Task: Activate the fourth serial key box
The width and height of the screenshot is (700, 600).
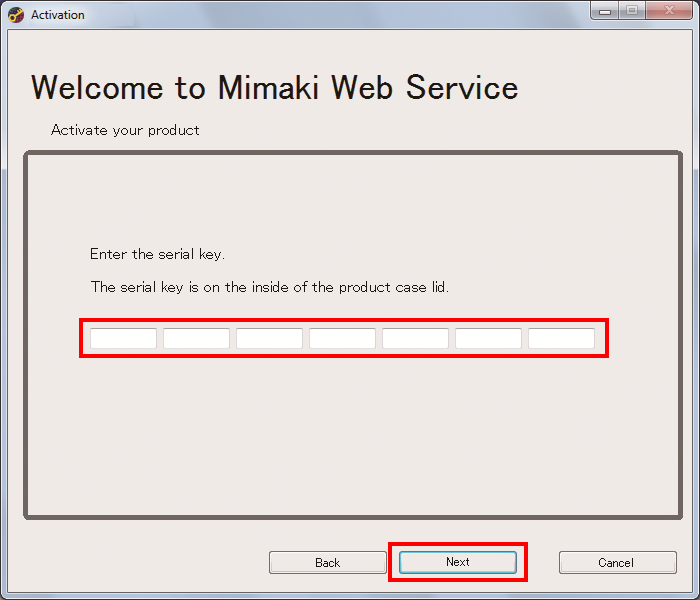Action: [x=342, y=339]
